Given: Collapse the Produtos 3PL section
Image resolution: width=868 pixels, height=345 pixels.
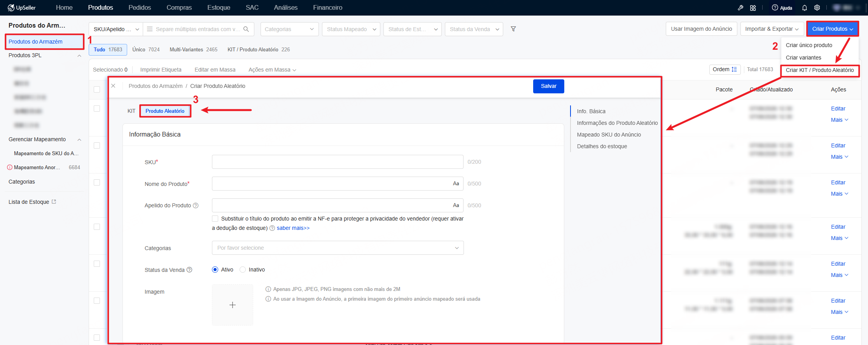Looking at the screenshot, I should 79,56.
